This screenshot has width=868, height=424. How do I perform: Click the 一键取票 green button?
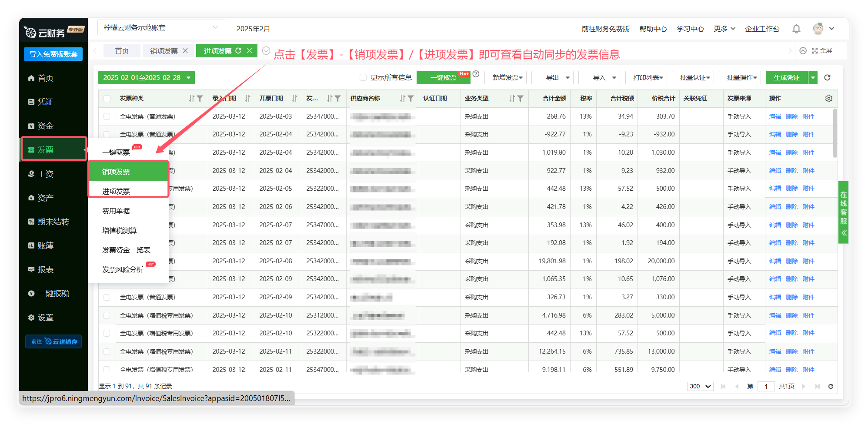444,77
